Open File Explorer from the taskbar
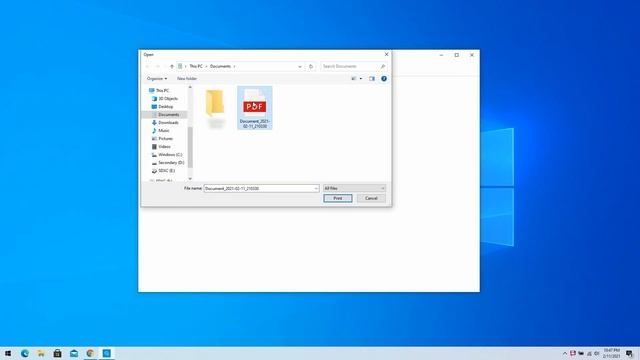 pos(41,353)
